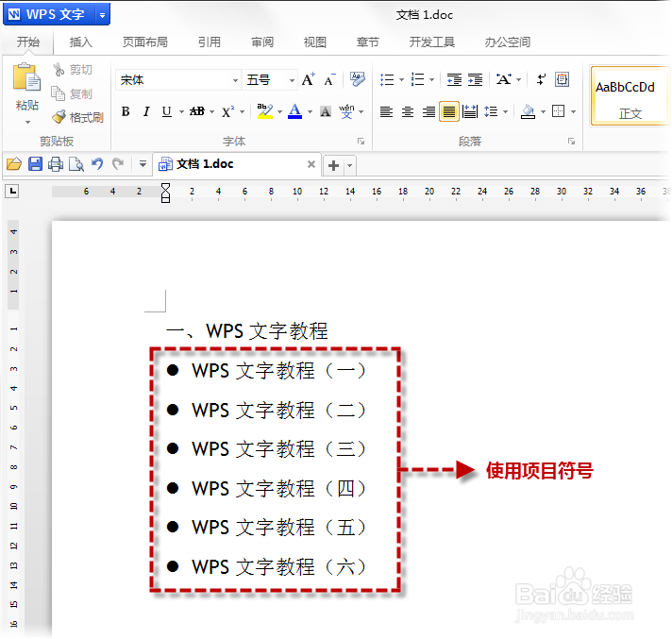
Task: Click the phonetic guide wén icon
Action: [x=346, y=112]
